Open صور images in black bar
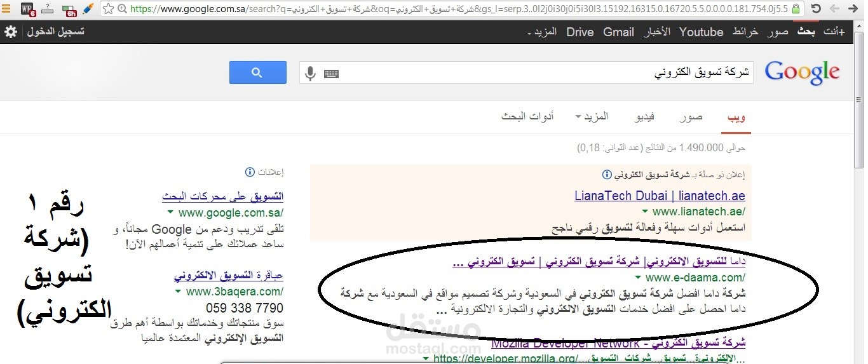Viewport: 868px width, 364px height. (778, 32)
